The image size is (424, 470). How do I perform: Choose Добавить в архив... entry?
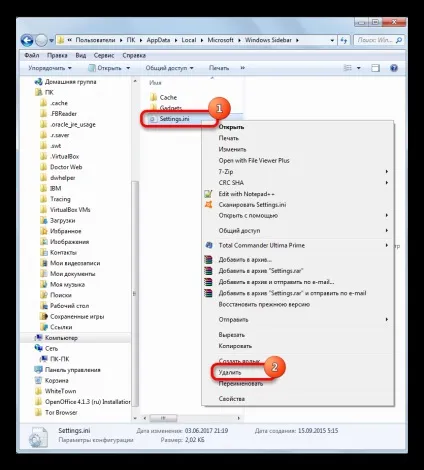(x=245, y=260)
